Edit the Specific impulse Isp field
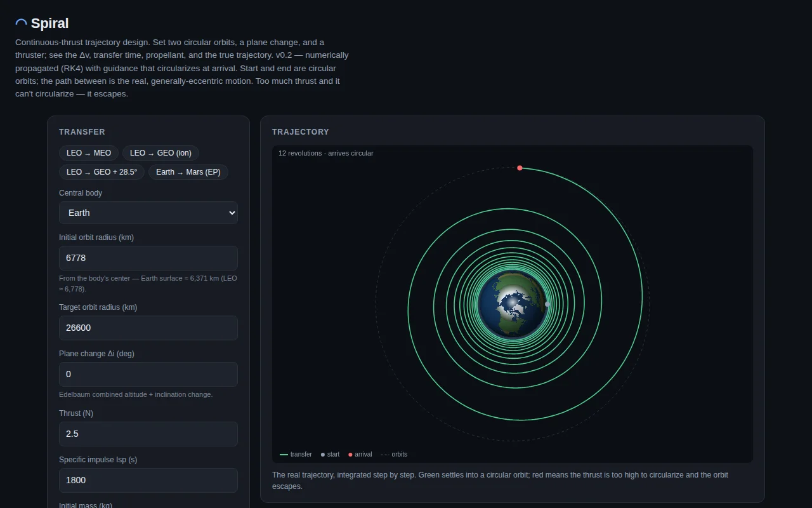The width and height of the screenshot is (812, 508). 148,481
